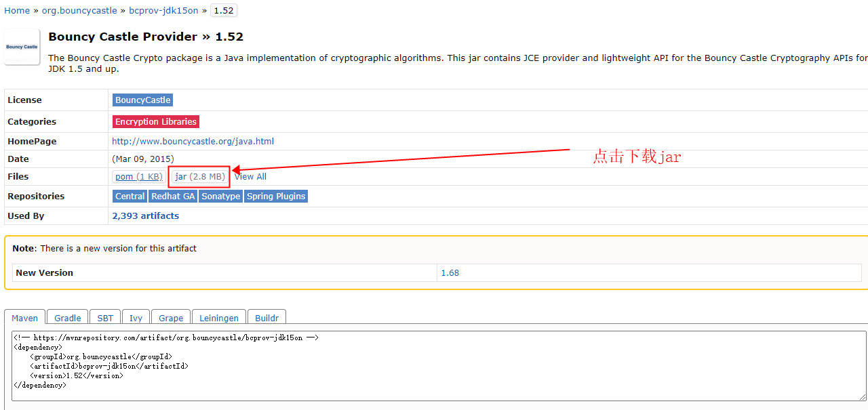Open the Encryption Libraries category tag
This screenshot has height=410, width=868.
coord(155,121)
